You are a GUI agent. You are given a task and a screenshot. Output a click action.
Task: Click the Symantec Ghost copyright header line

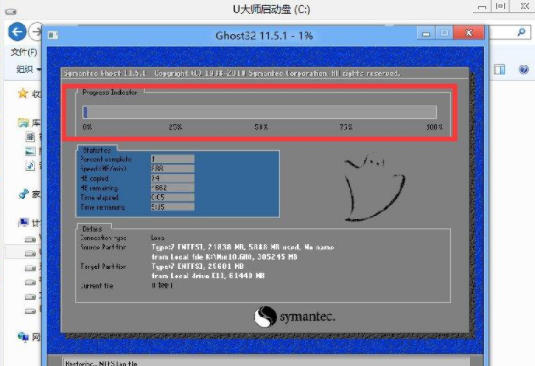tap(232, 73)
